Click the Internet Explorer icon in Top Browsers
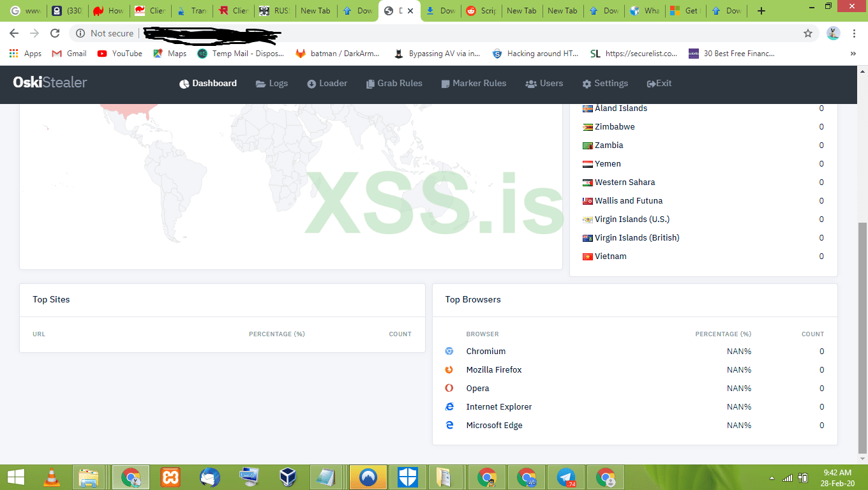Screen dimensions: 868x490 [x=449, y=406]
